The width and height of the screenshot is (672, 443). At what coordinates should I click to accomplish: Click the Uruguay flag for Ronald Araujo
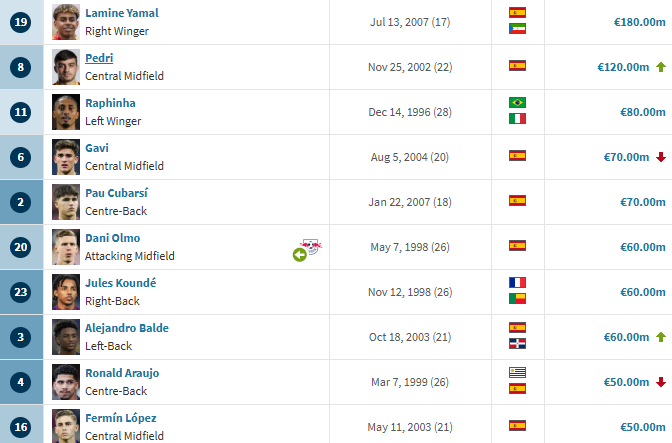tap(517, 373)
